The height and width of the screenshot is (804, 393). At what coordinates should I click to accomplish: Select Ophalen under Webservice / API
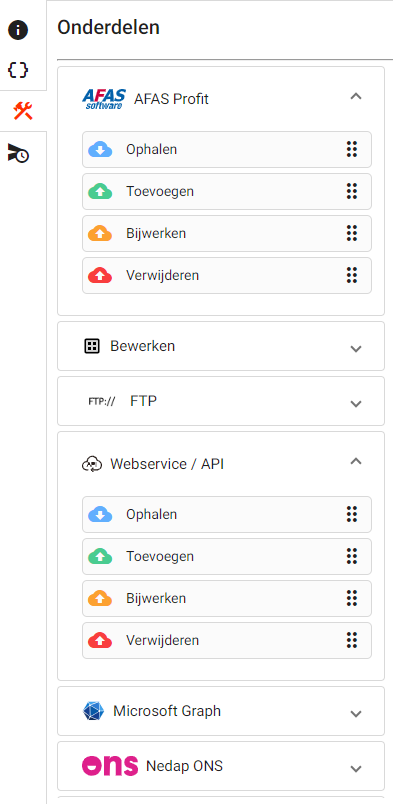[227, 514]
